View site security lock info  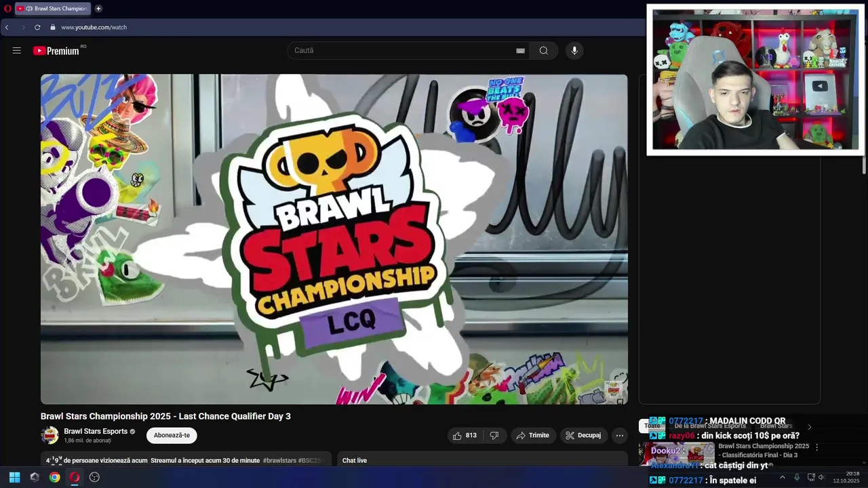click(52, 27)
